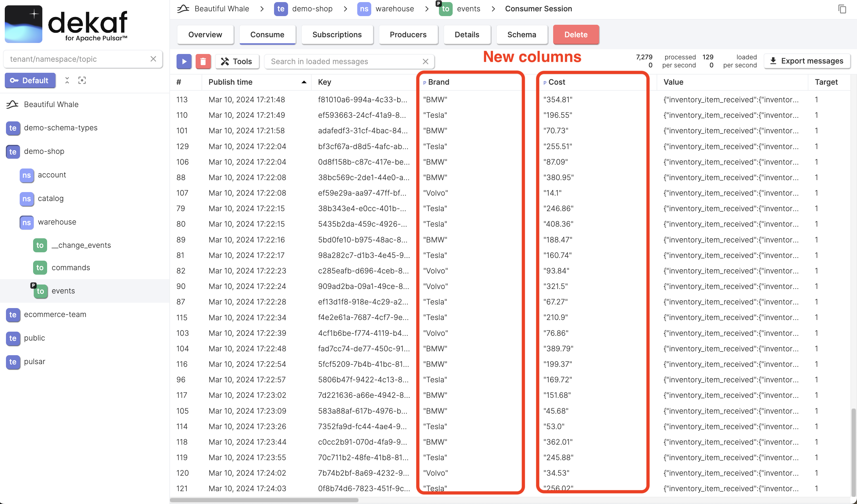Focus current resource target icon in sidebar
This screenshot has width=857, height=504.
pos(82,80)
